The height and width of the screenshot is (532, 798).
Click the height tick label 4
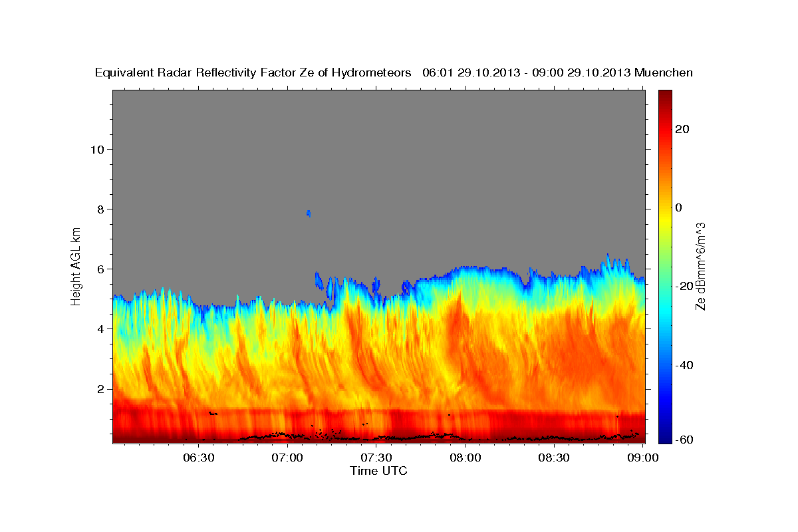coord(100,329)
